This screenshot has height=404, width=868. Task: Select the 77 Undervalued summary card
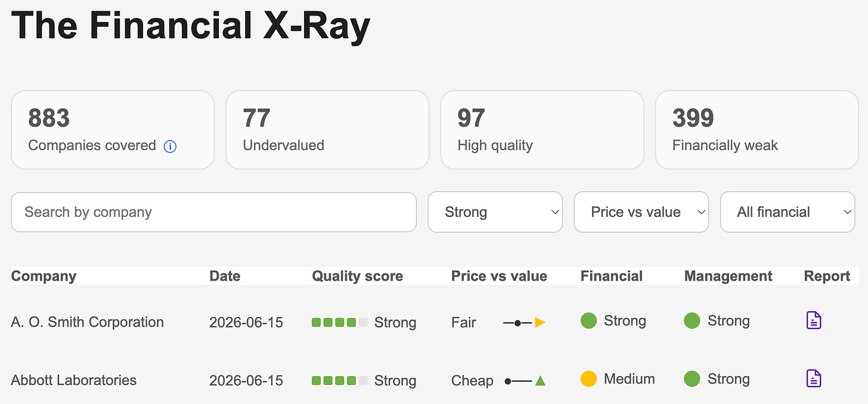(327, 130)
